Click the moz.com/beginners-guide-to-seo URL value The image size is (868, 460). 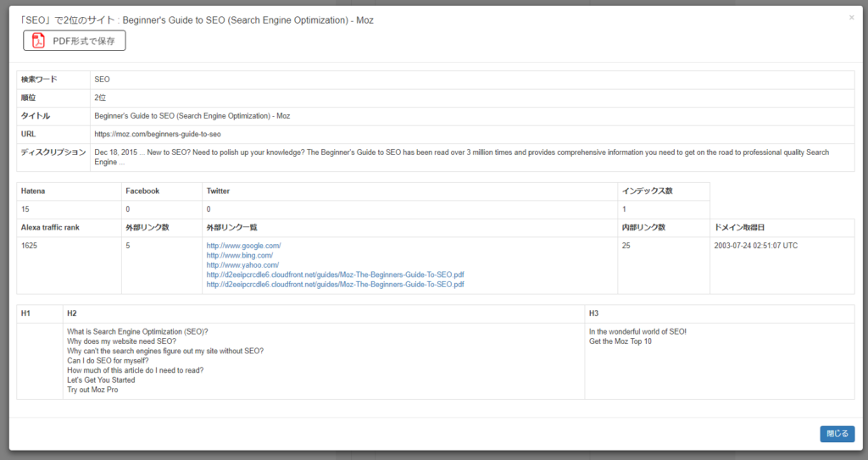coord(158,134)
